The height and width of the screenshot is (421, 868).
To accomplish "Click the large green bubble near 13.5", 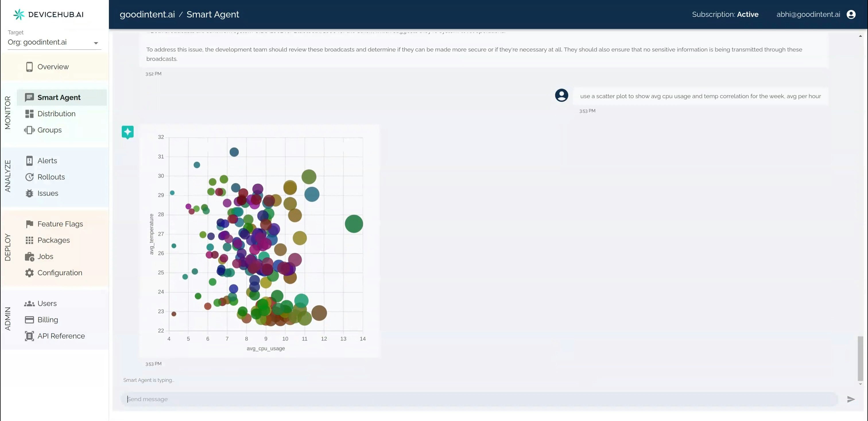I will click(x=353, y=224).
